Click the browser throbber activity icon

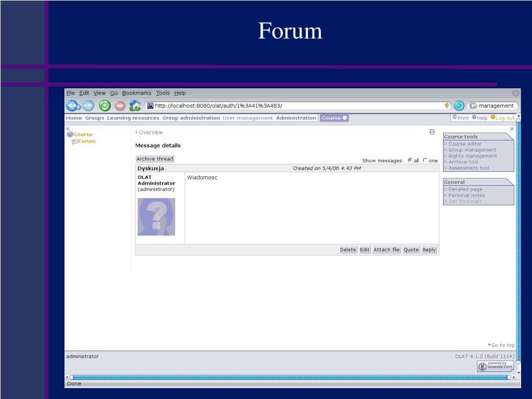[516, 93]
